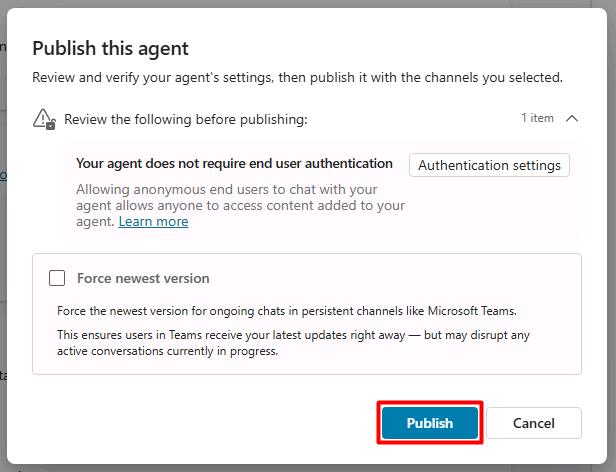
Task: Click the dimmed background left of dialog
Action: (x=3, y=236)
